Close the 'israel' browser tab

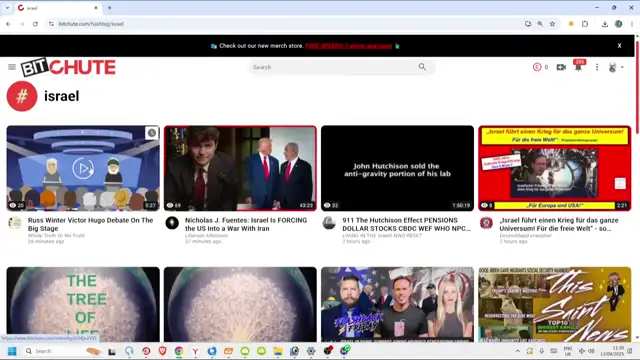coord(96,8)
